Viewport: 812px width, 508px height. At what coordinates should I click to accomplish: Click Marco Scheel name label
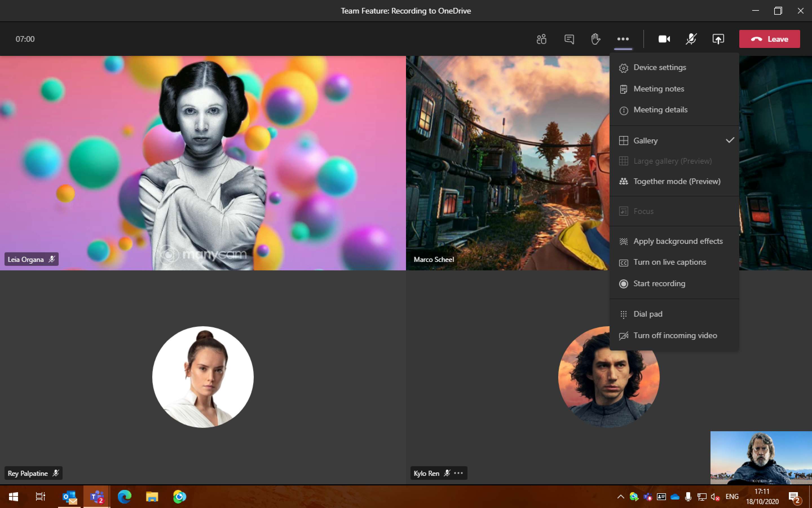pyautogui.click(x=434, y=259)
